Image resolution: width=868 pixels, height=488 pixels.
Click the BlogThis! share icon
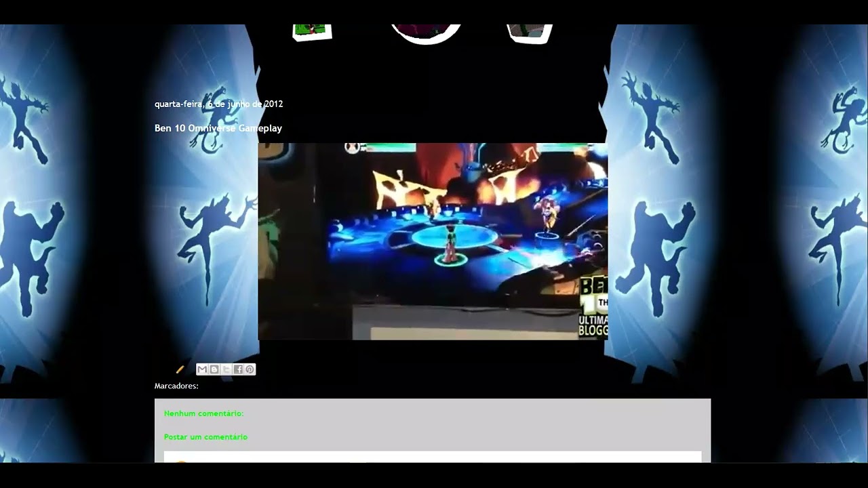[x=214, y=369]
